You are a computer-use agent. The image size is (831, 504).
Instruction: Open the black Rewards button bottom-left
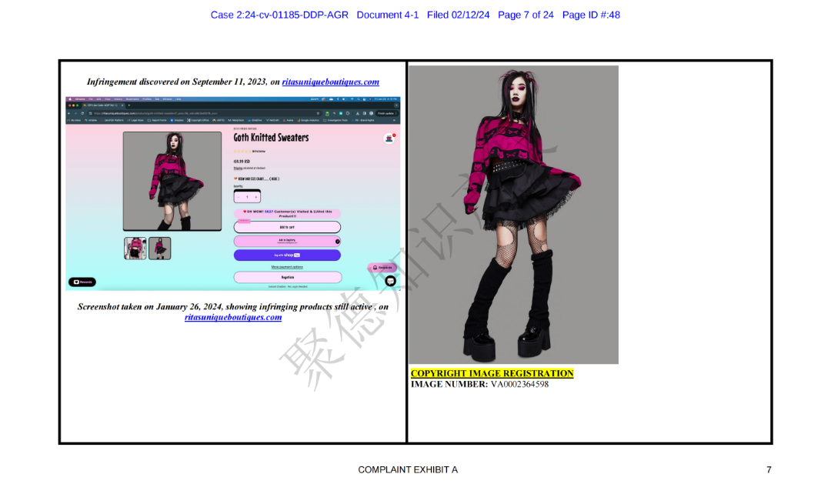tap(82, 282)
